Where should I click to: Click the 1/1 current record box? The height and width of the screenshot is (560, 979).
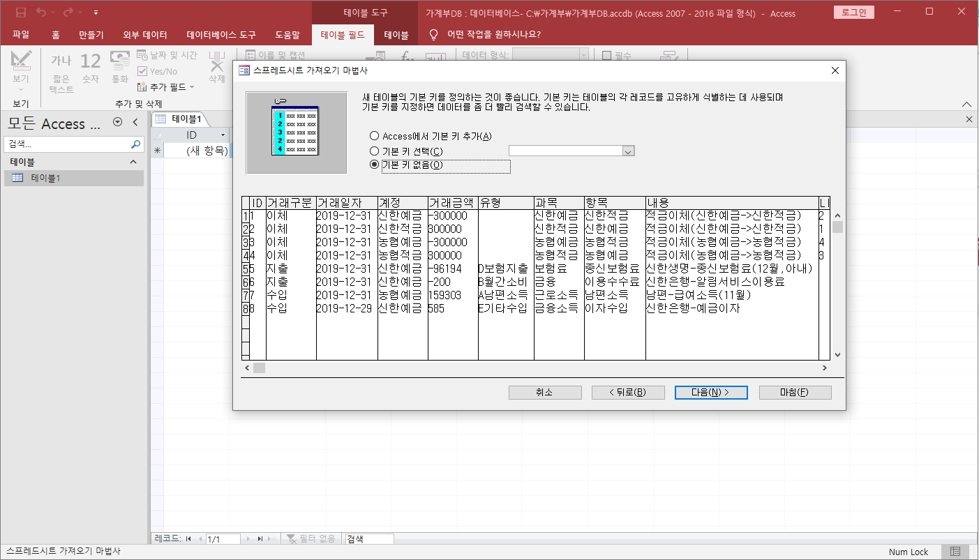223,539
